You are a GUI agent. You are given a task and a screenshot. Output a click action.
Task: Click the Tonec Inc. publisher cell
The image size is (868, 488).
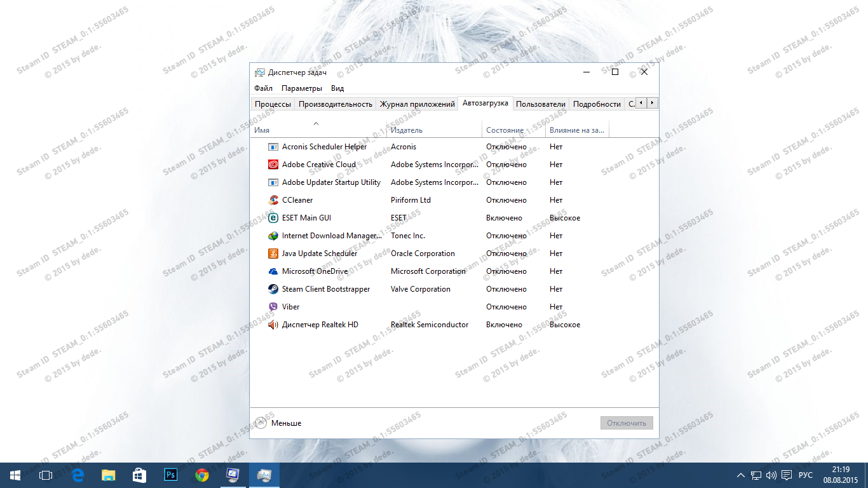point(408,236)
